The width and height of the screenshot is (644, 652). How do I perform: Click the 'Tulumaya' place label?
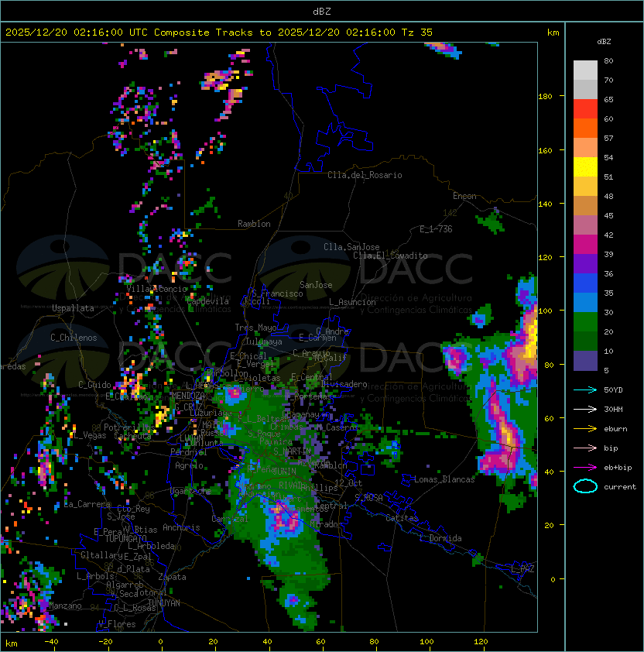point(264,341)
